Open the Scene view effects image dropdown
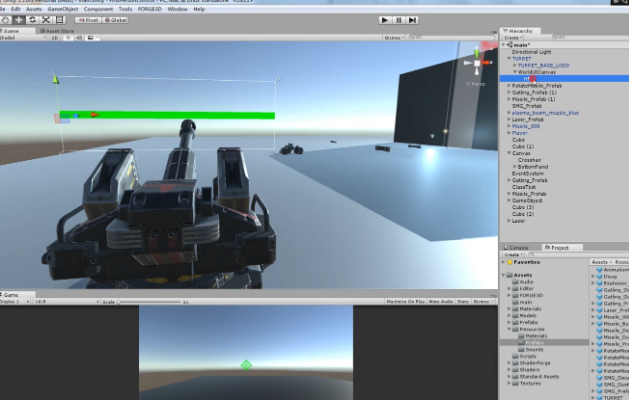This screenshot has width=629, height=400. tap(93, 38)
